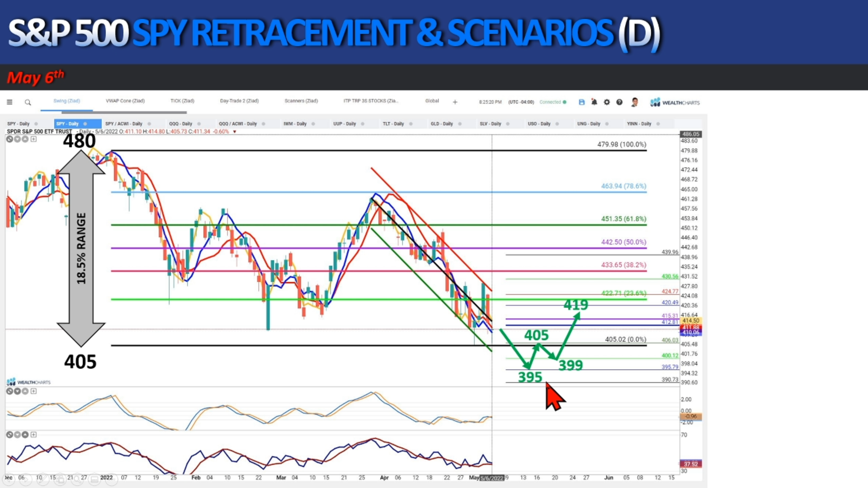
Task: Click the 405.02 (0.0%) retracement label
Action: coord(626,339)
